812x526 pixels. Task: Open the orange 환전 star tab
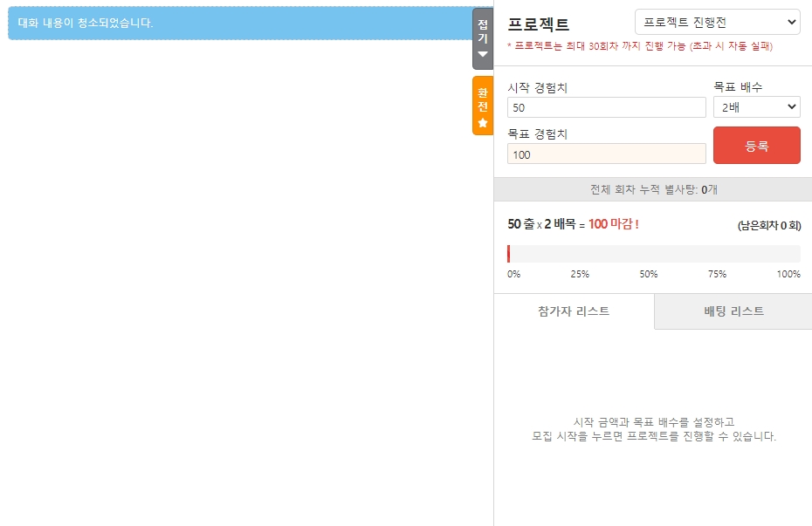click(483, 106)
